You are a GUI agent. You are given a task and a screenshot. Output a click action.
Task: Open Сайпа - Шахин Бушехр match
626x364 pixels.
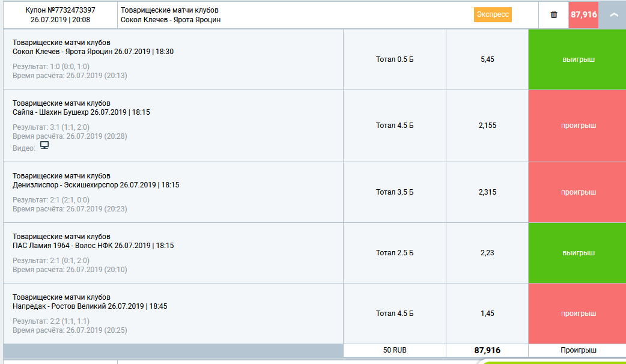pos(81,112)
